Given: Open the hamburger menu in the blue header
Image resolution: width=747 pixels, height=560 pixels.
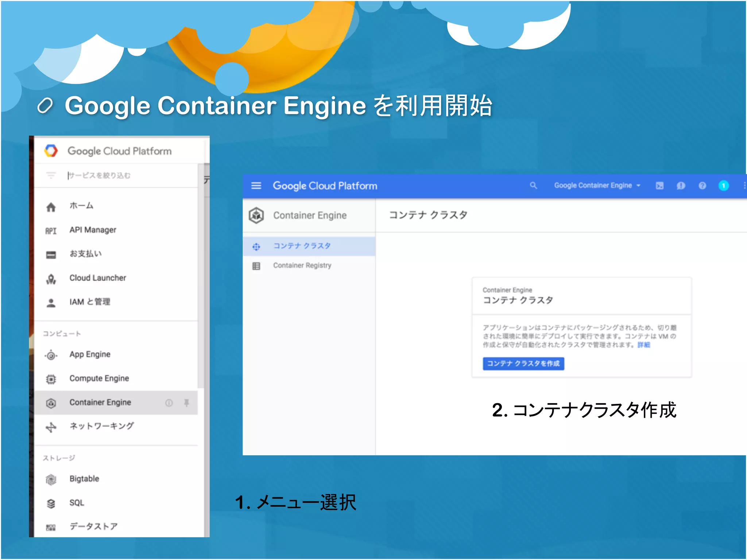Looking at the screenshot, I should point(256,186).
